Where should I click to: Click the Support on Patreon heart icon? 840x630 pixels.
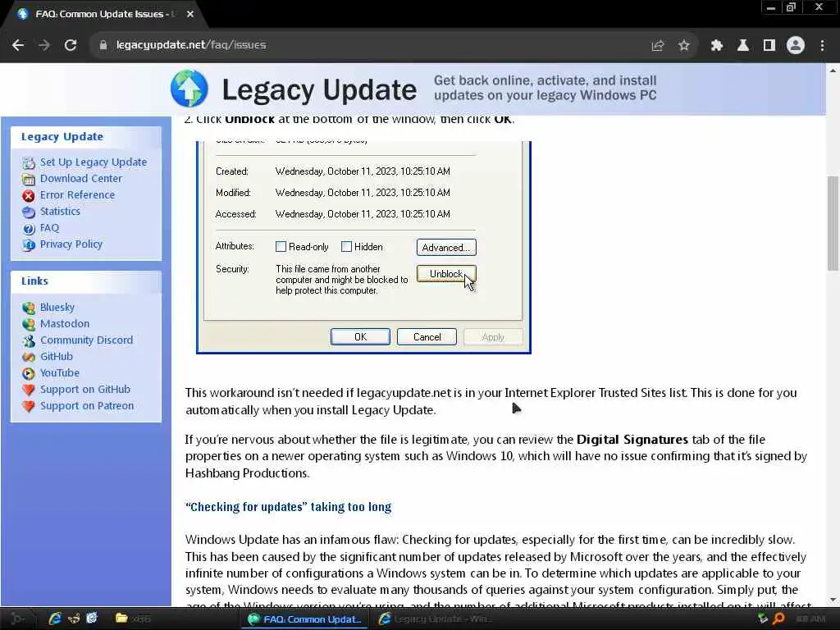[29, 406]
